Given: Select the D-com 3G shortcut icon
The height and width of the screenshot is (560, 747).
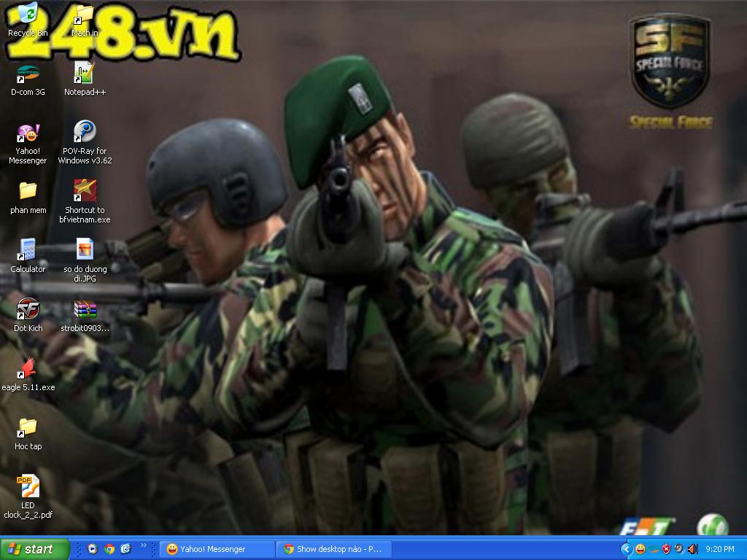Looking at the screenshot, I should [x=28, y=80].
